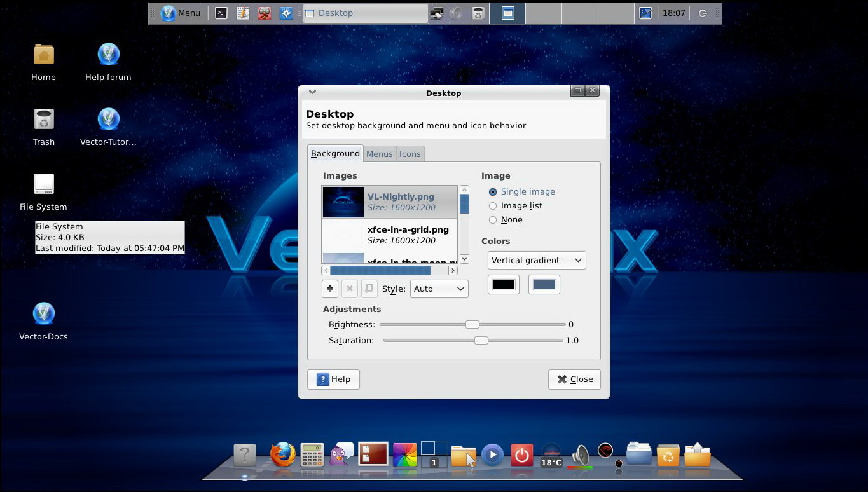Click the workspace switcher in the dock
868x492 pixels.
point(434,454)
